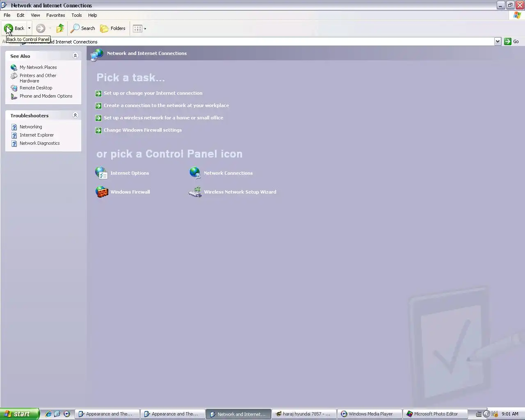
Task: Open Phone and Modem Options link
Action: [46, 96]
